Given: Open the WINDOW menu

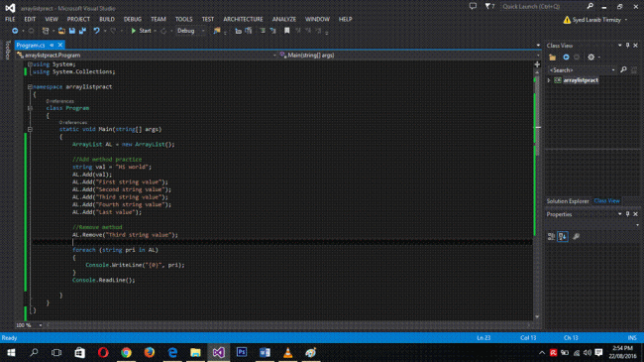Looking at the screenshot, I should click(317, 19).
